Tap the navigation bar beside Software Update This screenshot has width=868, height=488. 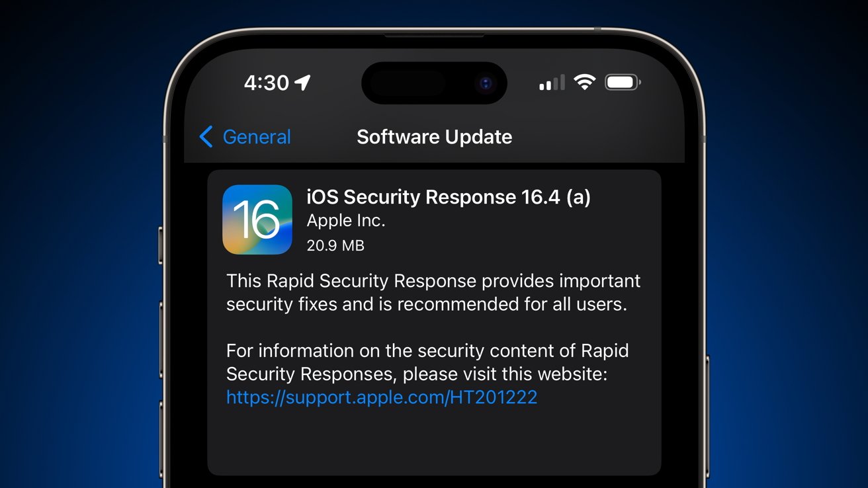(595, 137)
